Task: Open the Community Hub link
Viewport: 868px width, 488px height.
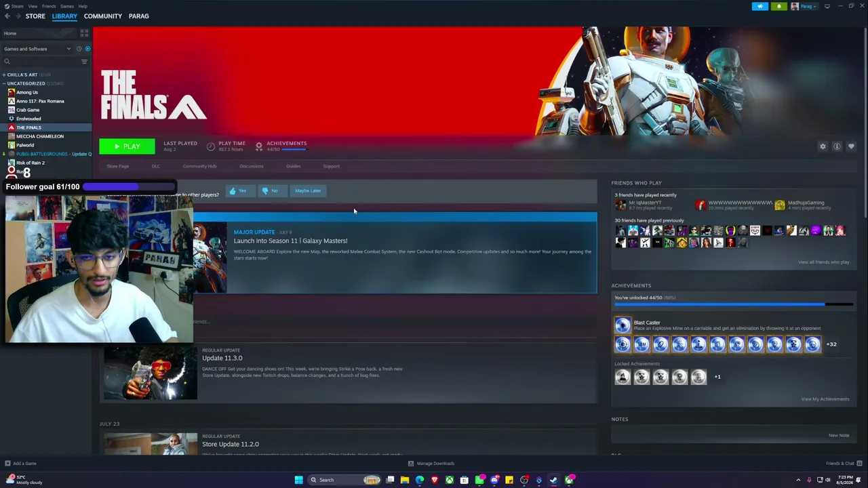Action: click(199, 166)
